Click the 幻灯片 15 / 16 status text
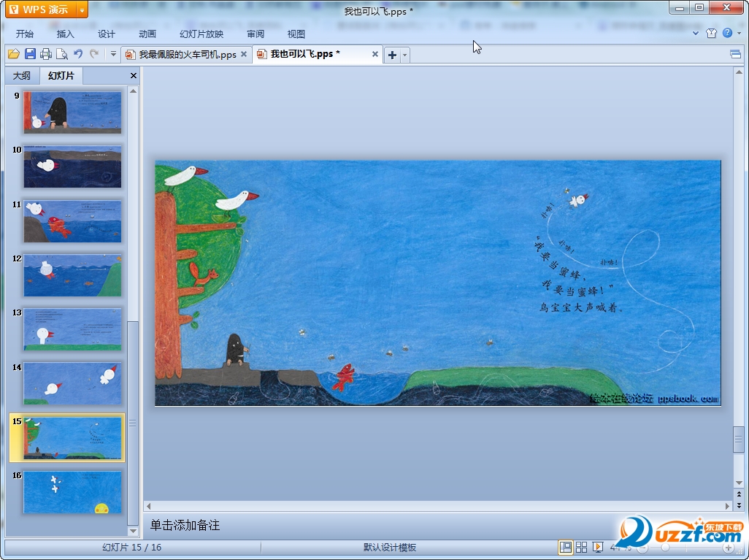Viewport: 749px width, 560px height. click(x=132, y=547)
